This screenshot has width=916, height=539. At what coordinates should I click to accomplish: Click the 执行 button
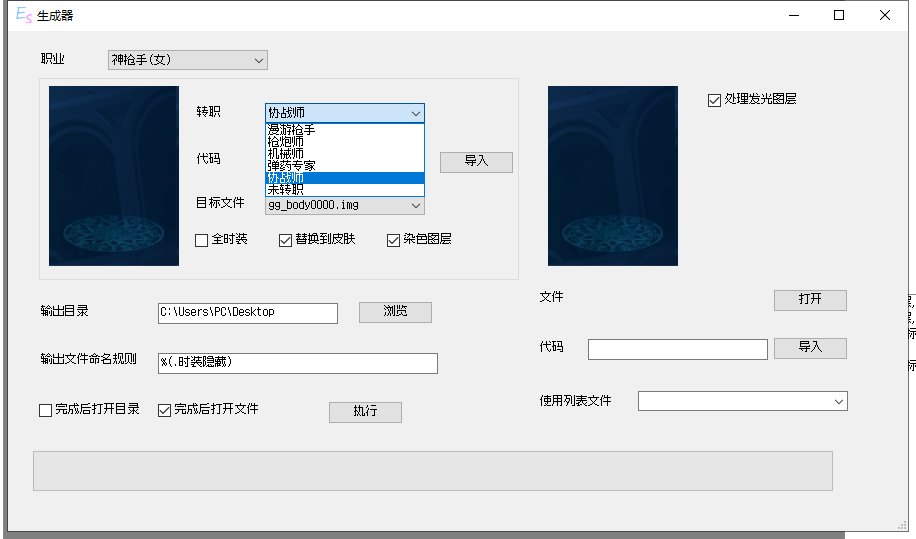pyautogui.click(x=365, y=412)
